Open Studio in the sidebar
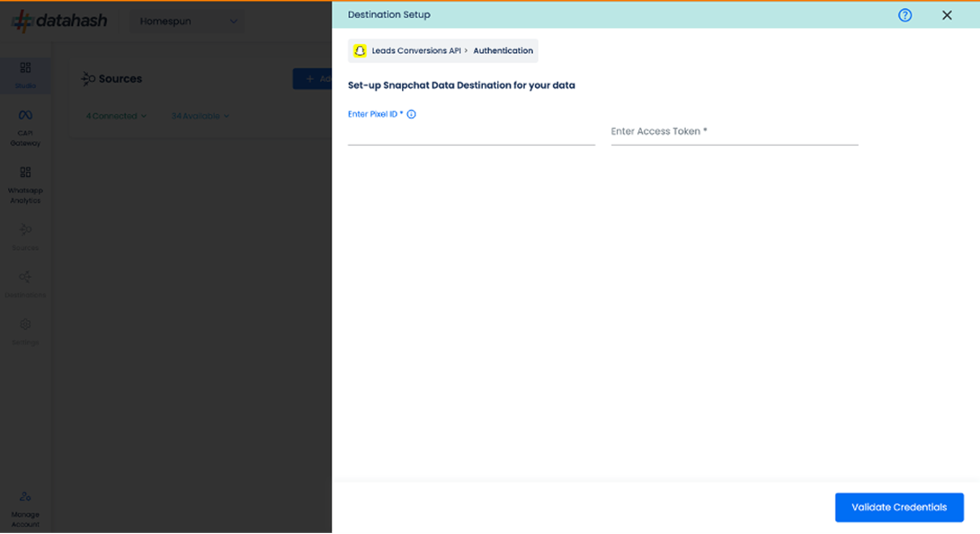 [26, 75]
